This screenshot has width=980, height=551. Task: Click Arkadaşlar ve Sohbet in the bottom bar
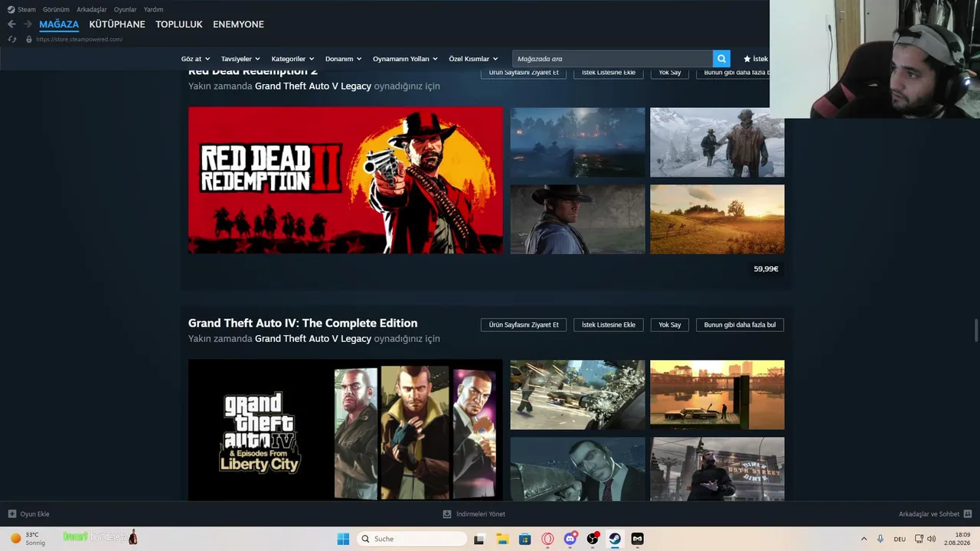tap(929, 514)
